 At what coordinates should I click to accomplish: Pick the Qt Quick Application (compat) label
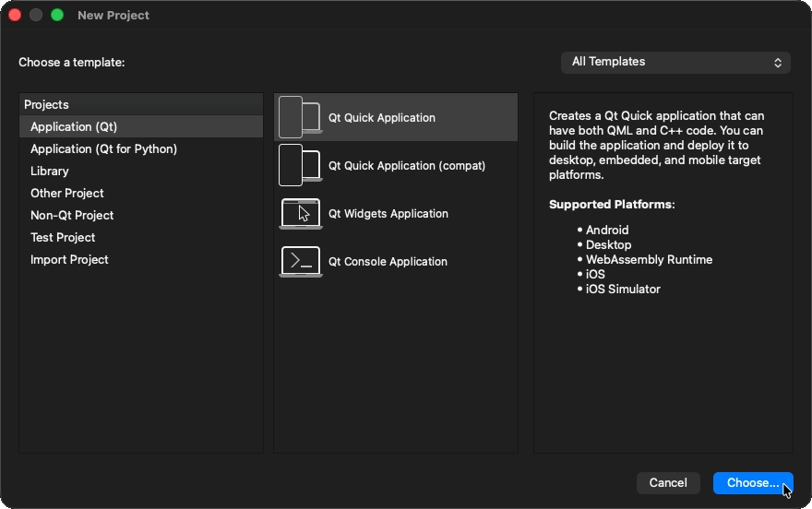[x=407, y=166]
